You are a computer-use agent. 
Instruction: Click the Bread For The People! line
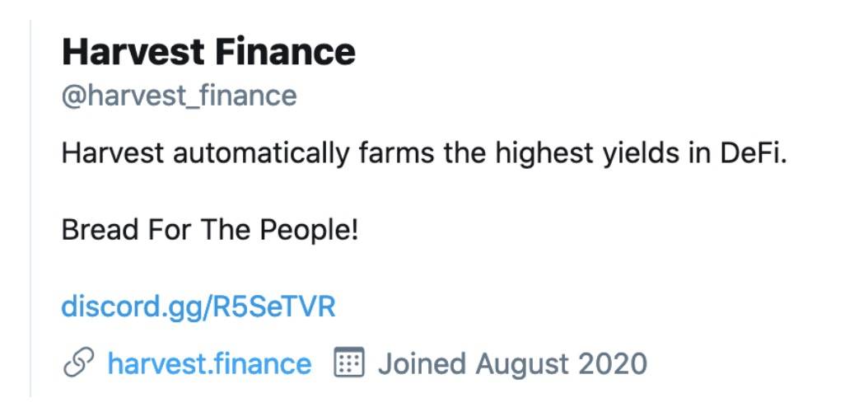[210, 229]
